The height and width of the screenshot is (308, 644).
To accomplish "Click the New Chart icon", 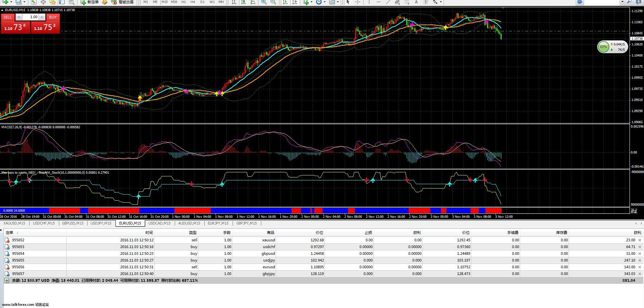I will pos(5,2).
